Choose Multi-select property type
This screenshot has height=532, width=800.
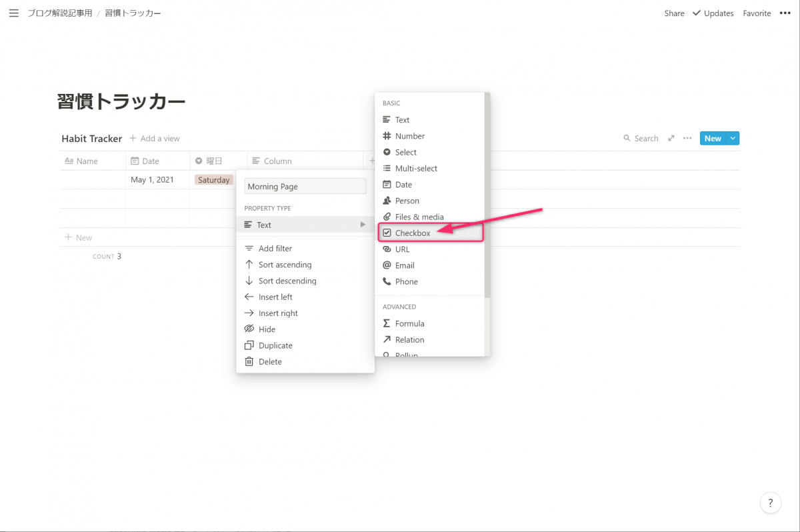416,169
